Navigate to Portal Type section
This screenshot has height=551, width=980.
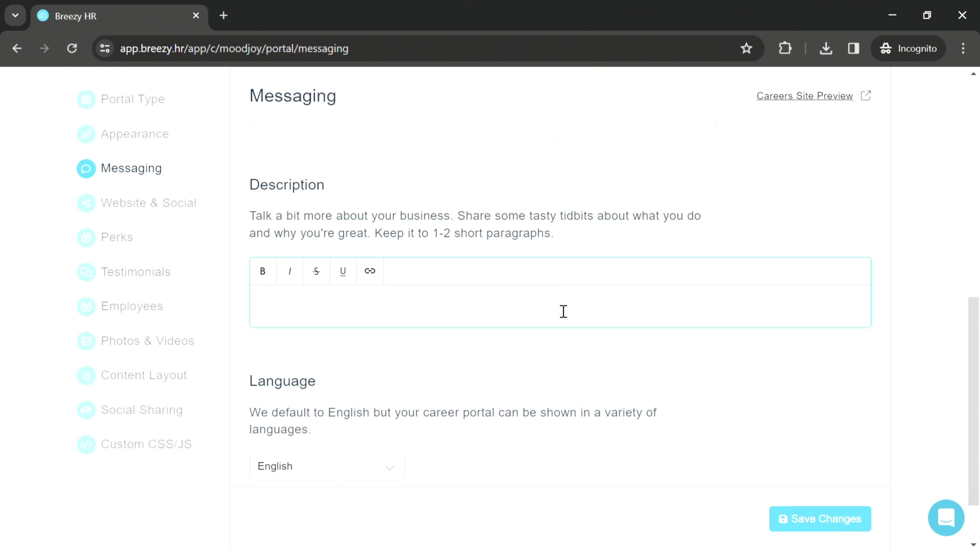click(x=133, y=99)
